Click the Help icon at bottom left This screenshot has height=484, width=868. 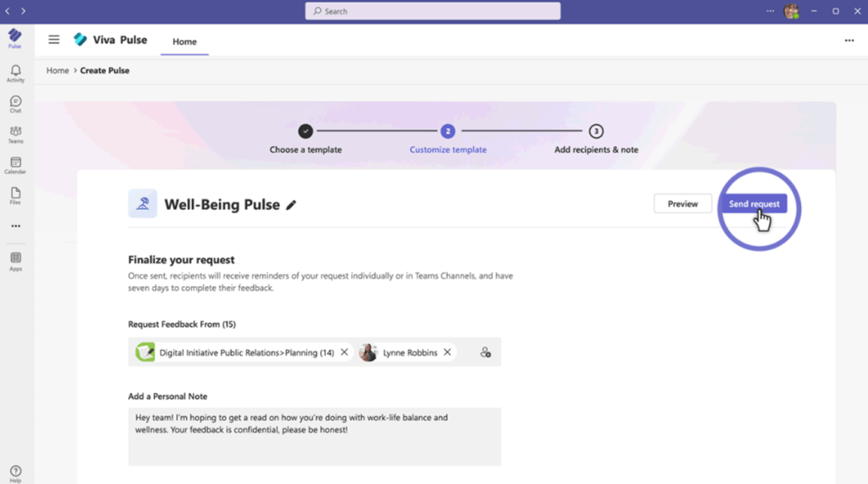pyautogui.click(x=15, y=473)
